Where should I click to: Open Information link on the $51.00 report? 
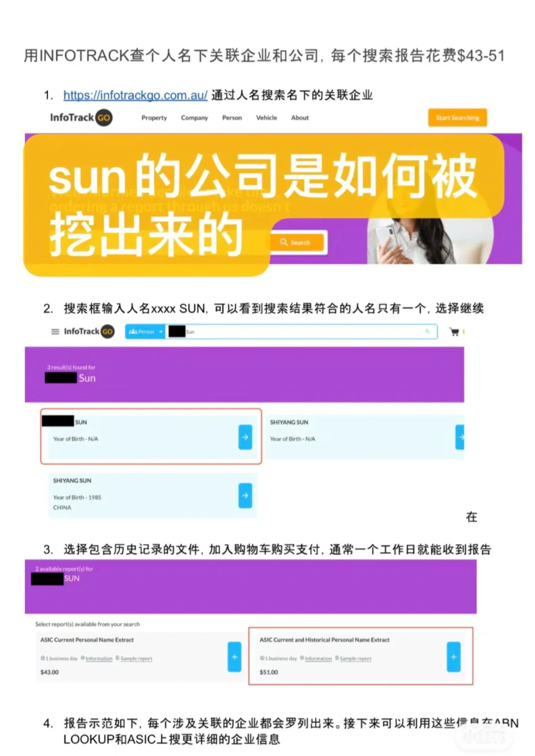[318, 659]
